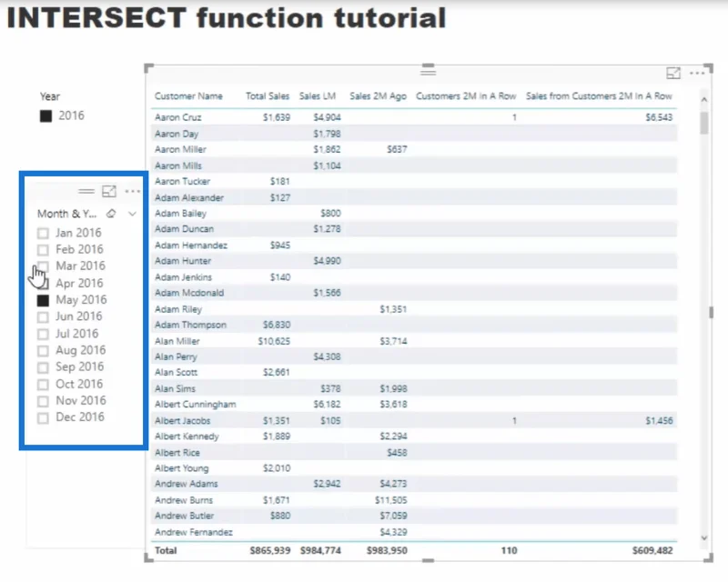Click the table scrollbar up arrow
Image resolution: width=728 pixels, height=582 pixels.
coord(703,99)
